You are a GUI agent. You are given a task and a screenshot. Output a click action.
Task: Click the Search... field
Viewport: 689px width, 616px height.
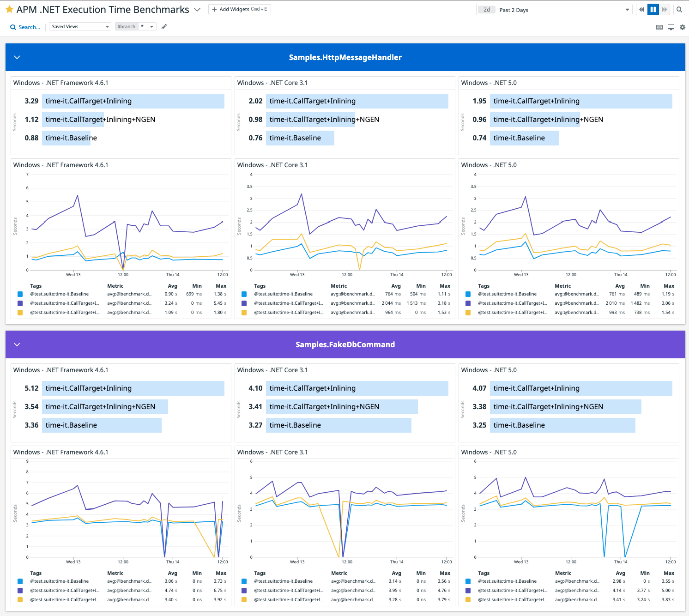[x=25, y=27]
